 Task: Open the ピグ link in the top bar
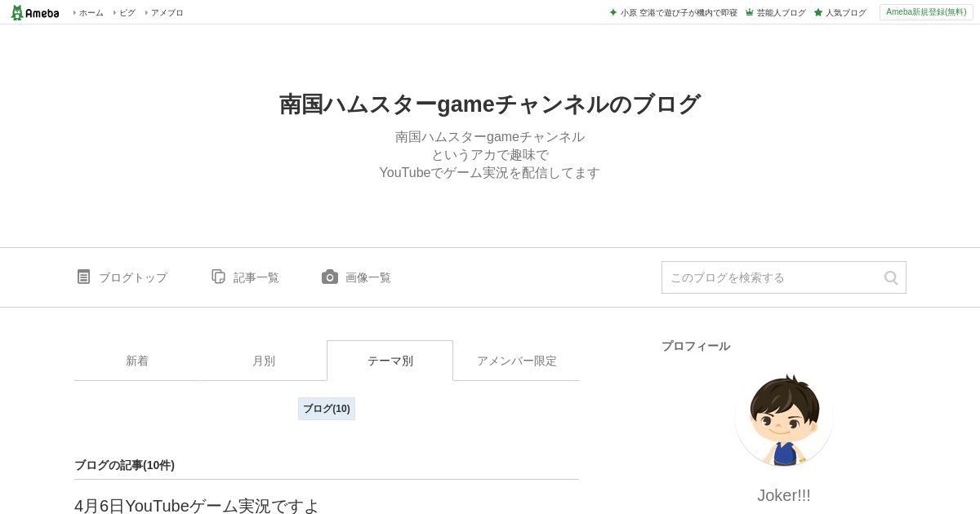pos(127,13)
